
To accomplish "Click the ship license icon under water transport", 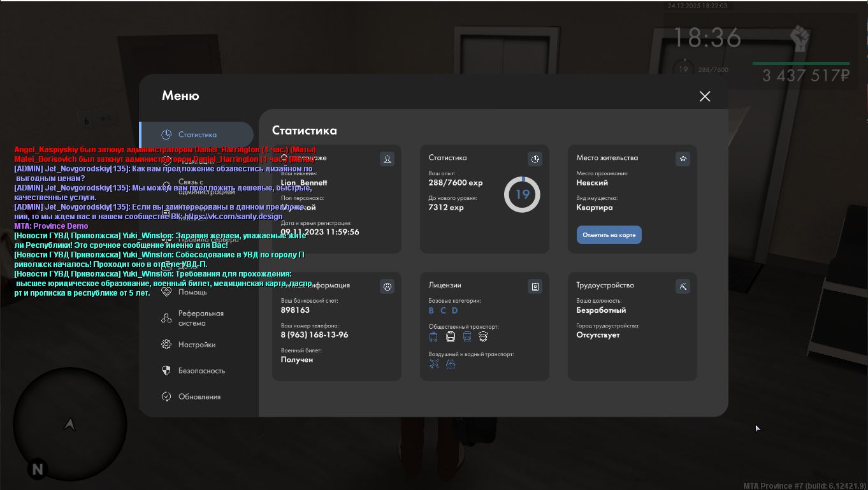I will tap(451, 364).
